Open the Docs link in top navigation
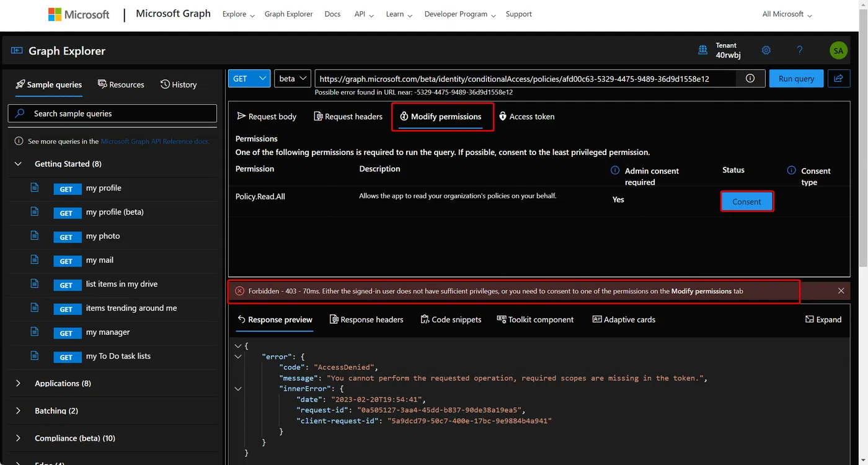 332,14
